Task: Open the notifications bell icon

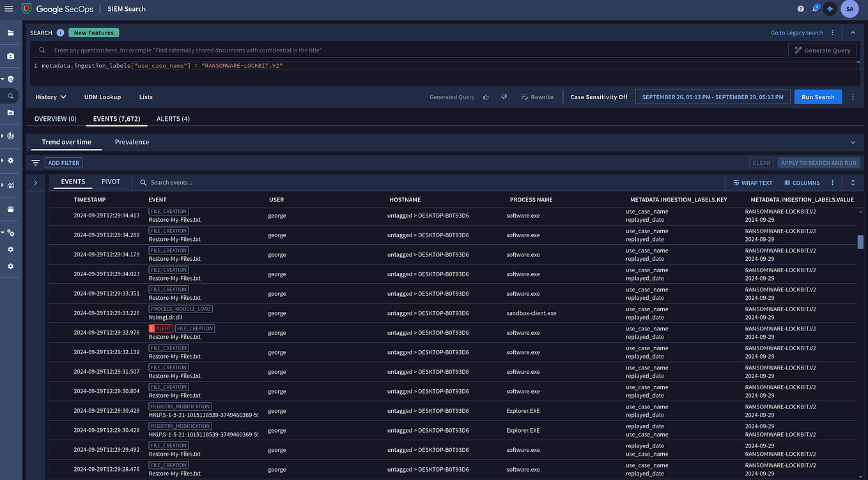Action: 816,8
